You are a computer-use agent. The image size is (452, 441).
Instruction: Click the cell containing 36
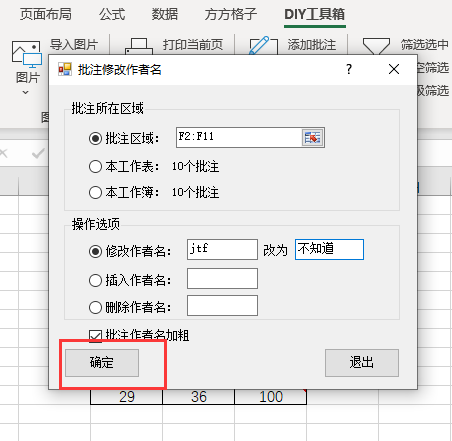coord(199,397)
